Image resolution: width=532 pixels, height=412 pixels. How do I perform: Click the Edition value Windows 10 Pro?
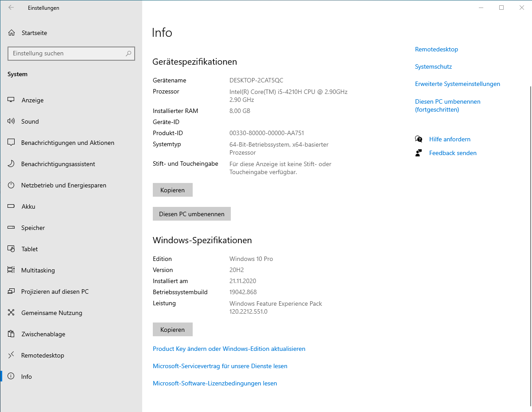click(x=251, y=259)
